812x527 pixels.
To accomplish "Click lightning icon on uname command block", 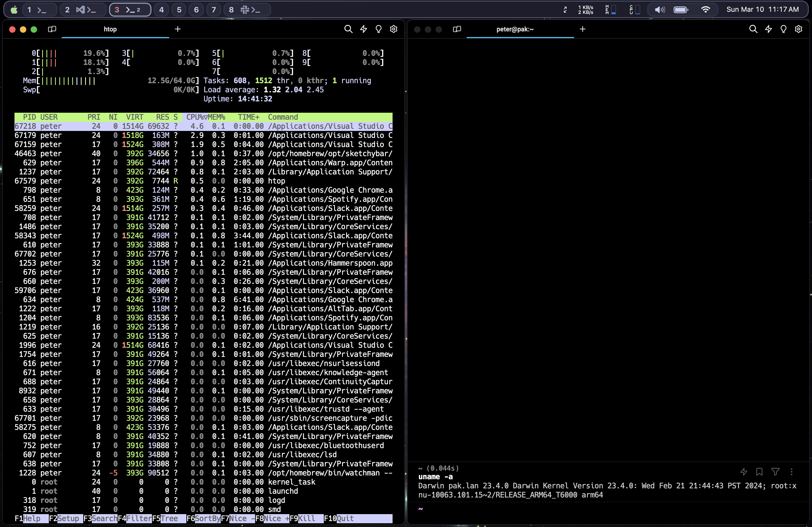I will tap(744, 472).
